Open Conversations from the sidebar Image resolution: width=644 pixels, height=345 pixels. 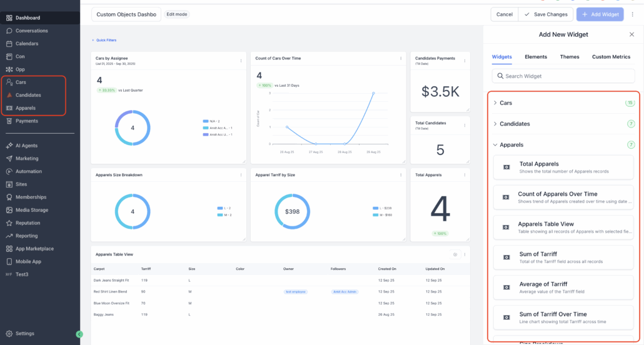pos(31,31)
